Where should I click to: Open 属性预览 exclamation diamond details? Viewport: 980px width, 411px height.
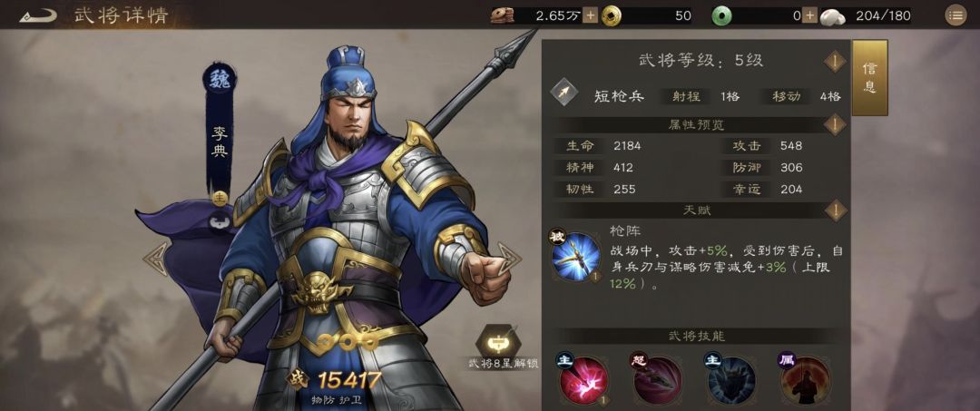(835, 124)
